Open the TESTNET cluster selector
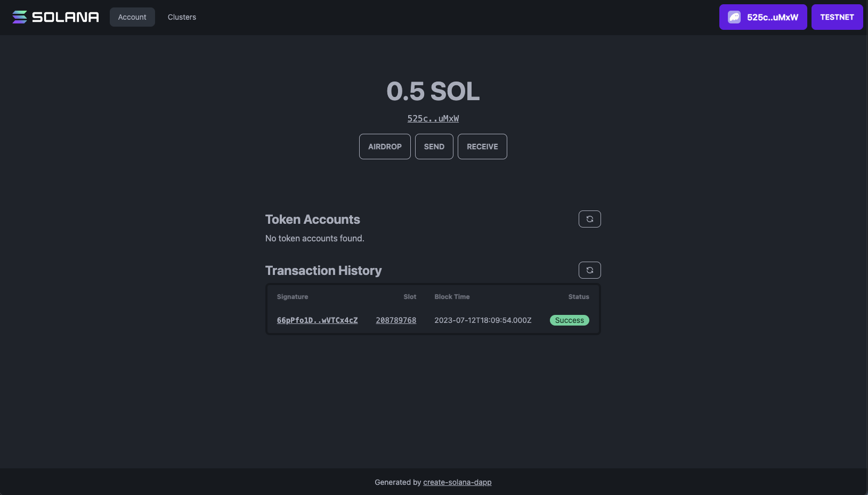The height and width of the screenshot is (495, 868). coord(837,17)
